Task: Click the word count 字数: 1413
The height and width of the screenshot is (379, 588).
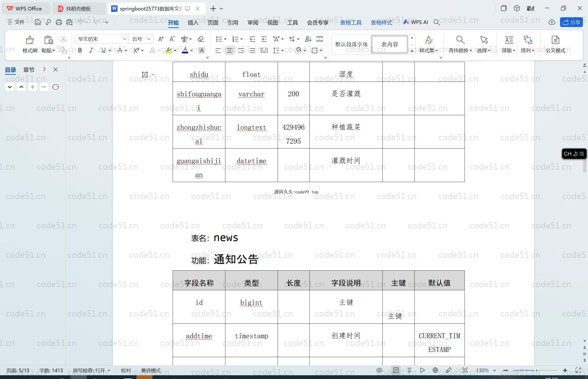Action: click(x=51, y=370)
